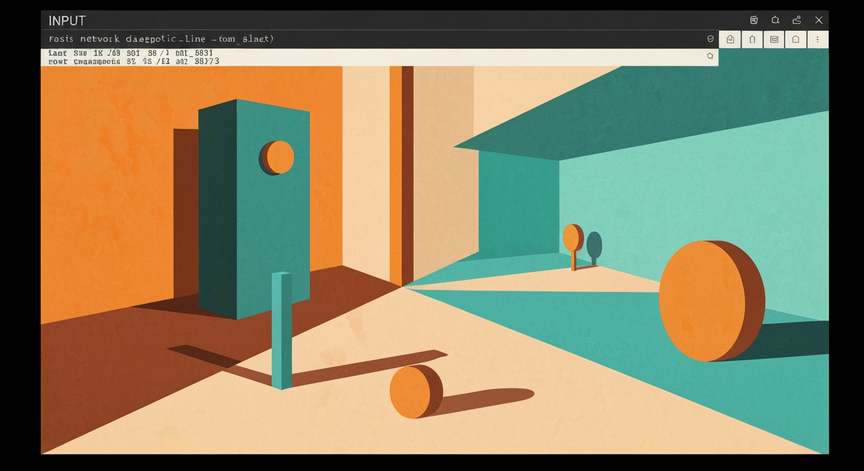Click the small orange tree shape in the distance
The image size is (864, 471).
coord(573,246)
